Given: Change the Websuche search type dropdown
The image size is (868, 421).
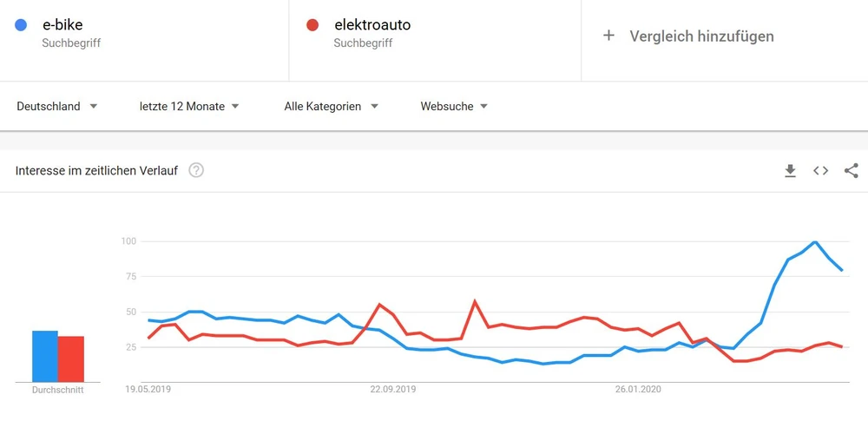Looking at the screenshot, I should 454,107.
